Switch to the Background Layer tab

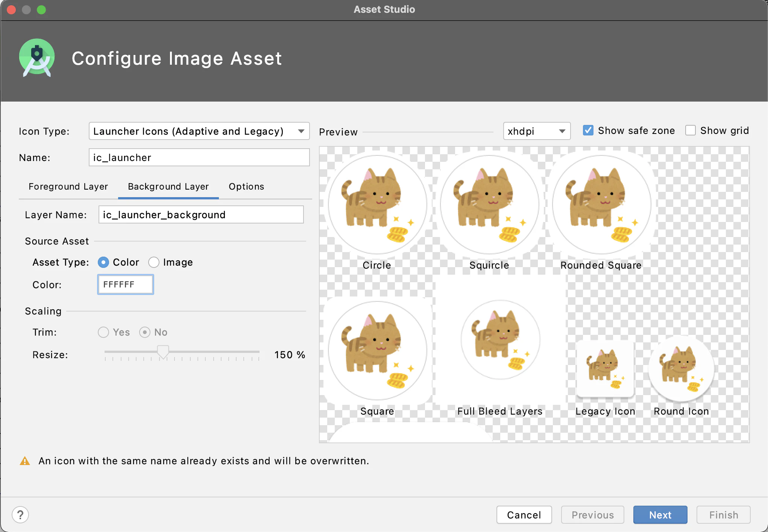coord(168,187)
